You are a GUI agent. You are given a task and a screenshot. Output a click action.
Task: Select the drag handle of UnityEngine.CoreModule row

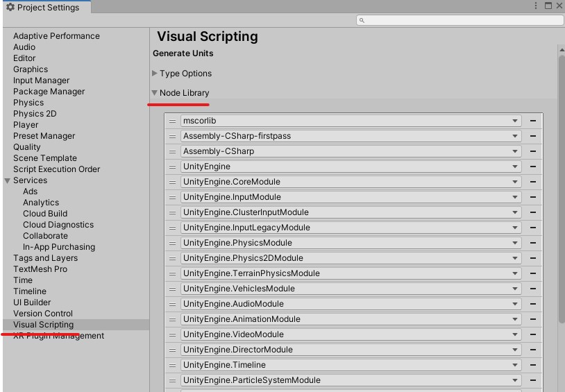[173, 182]
